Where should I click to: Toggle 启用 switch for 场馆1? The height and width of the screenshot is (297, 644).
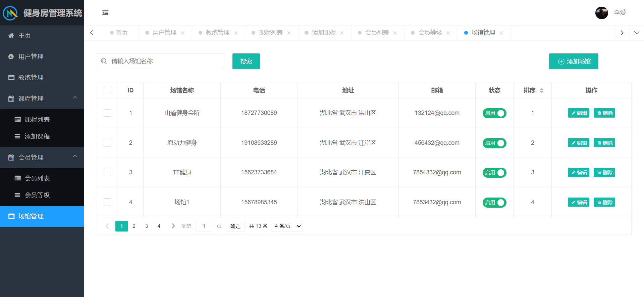tap(494, 203)
